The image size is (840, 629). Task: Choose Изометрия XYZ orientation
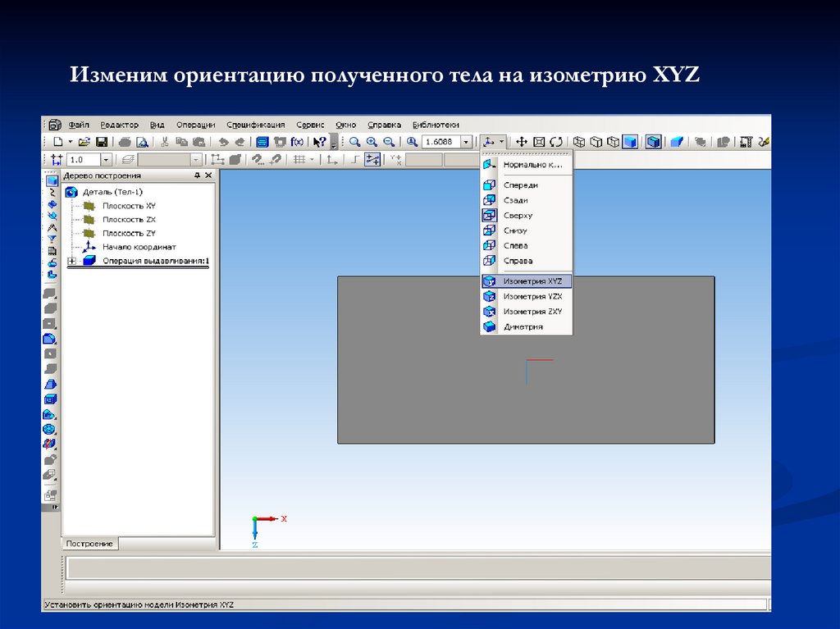[527, 281]
